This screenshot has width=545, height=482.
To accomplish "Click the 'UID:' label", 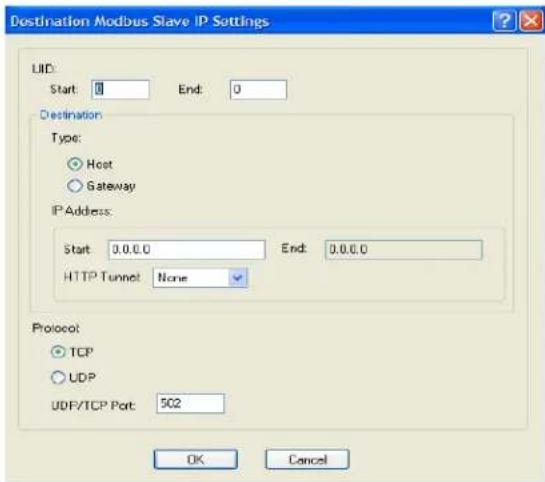I will click(x=43, y=69).
